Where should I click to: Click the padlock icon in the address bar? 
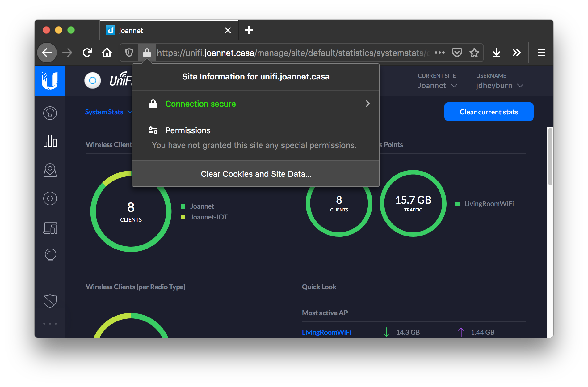(147, 53)
